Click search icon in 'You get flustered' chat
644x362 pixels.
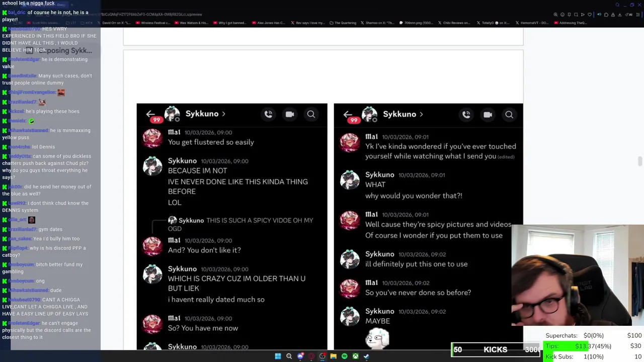pyautogui.click(x=311, y=114)
